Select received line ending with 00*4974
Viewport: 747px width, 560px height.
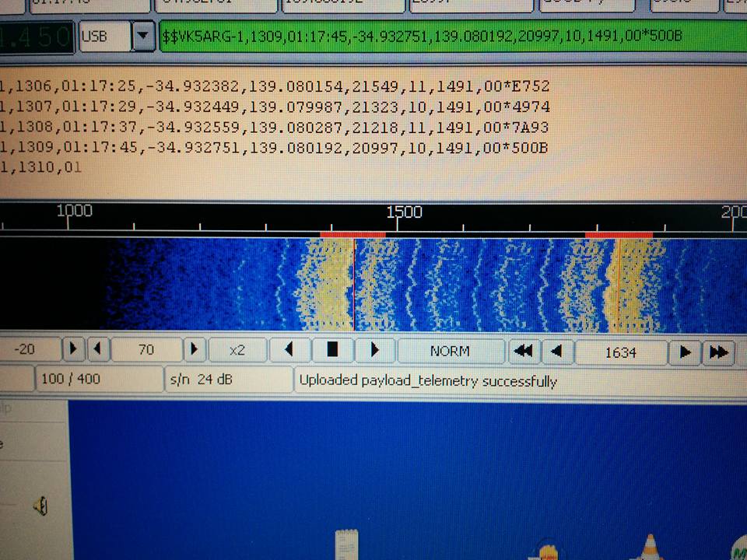[x=275, y=107]
